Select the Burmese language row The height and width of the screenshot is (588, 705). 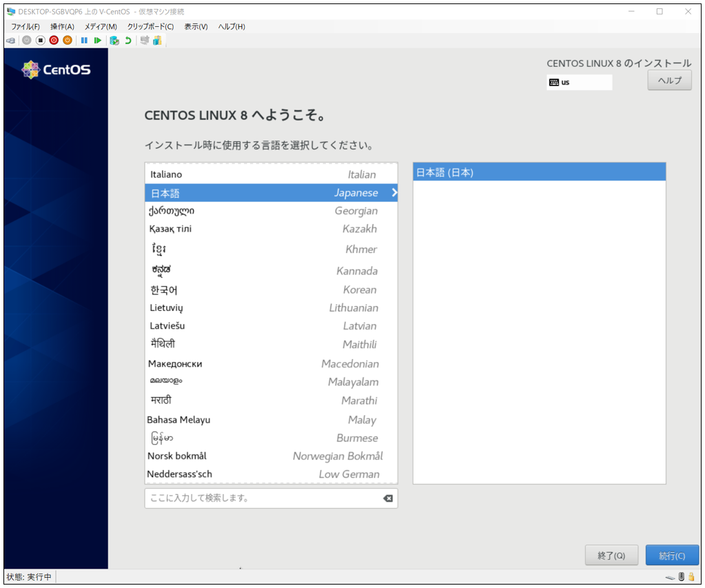pyautogui.click(x=271, y=438)
